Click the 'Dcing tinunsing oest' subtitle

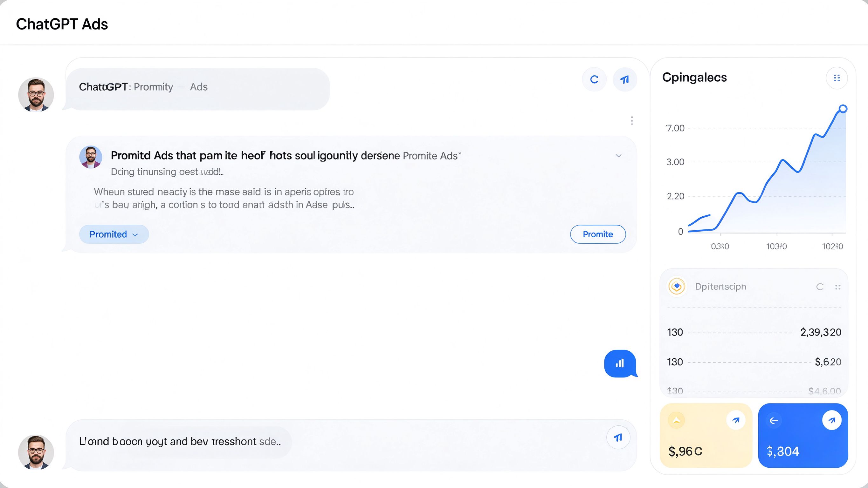click(x=167, y=172)
